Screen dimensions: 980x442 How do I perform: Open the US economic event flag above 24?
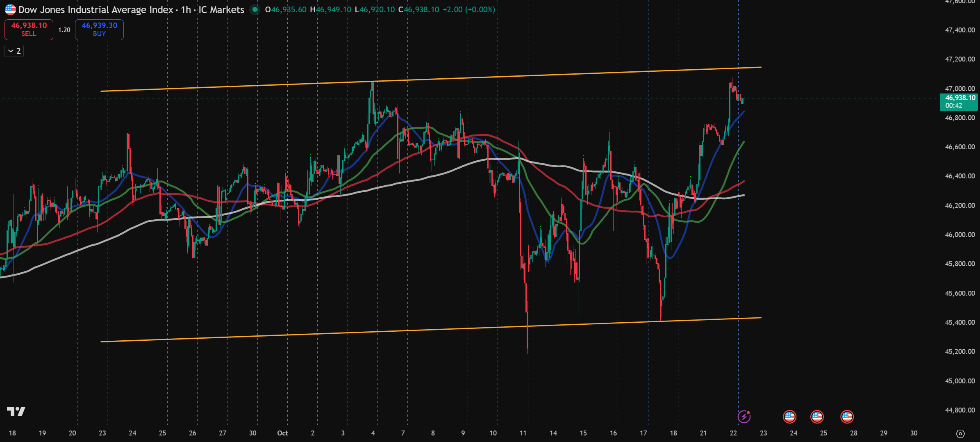click(x=789, y=417)
